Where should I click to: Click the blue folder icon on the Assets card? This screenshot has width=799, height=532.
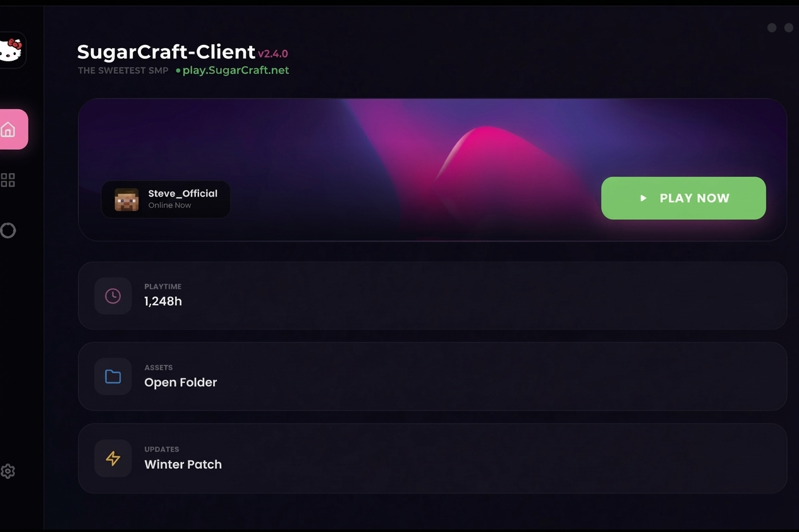(x=113, y=377)
